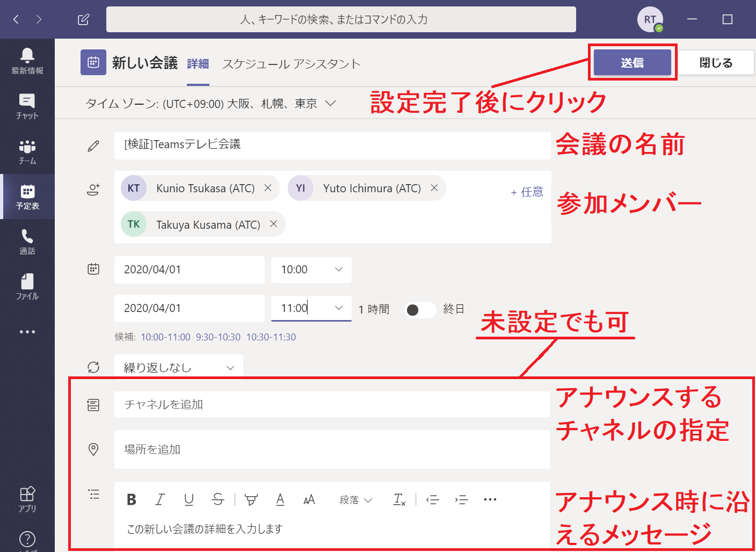
Task: Click the start date field 2020/04/01
Action: tap(190, 270)
